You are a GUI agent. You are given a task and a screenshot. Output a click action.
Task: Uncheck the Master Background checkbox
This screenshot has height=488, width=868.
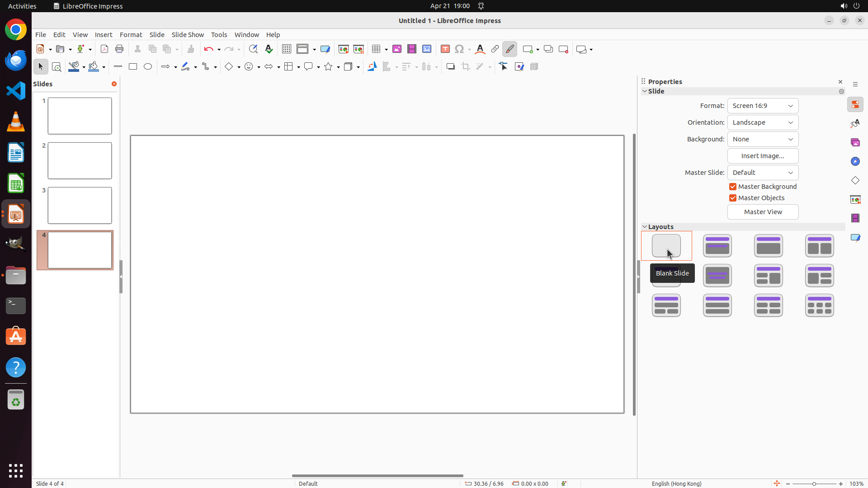[733, 187]
